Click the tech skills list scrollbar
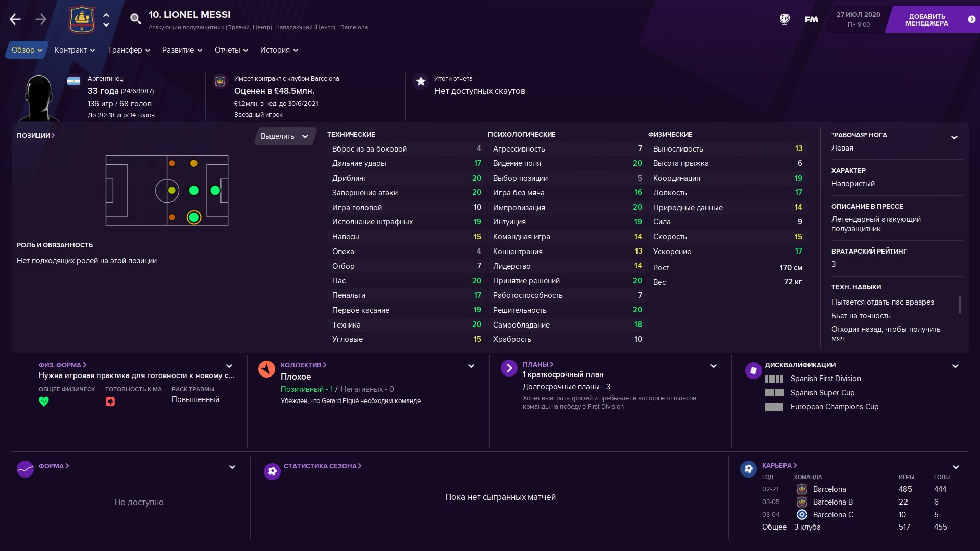This screenshot has width=980, height=551. click(960, 305)
